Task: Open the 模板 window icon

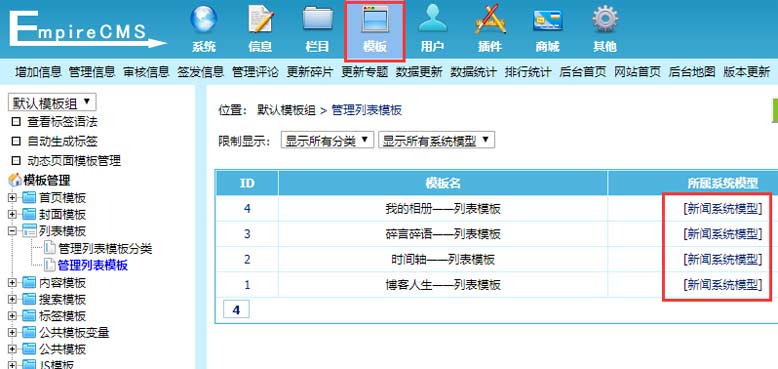Action: (375, 20)
